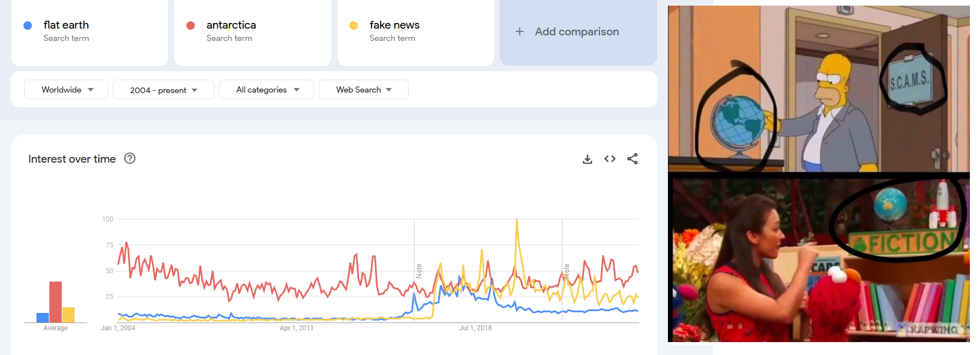Image resolution: width=980 pixels, height=355 pixels.
Task: Click the red Average bar for antarctica
Action: 56,302
